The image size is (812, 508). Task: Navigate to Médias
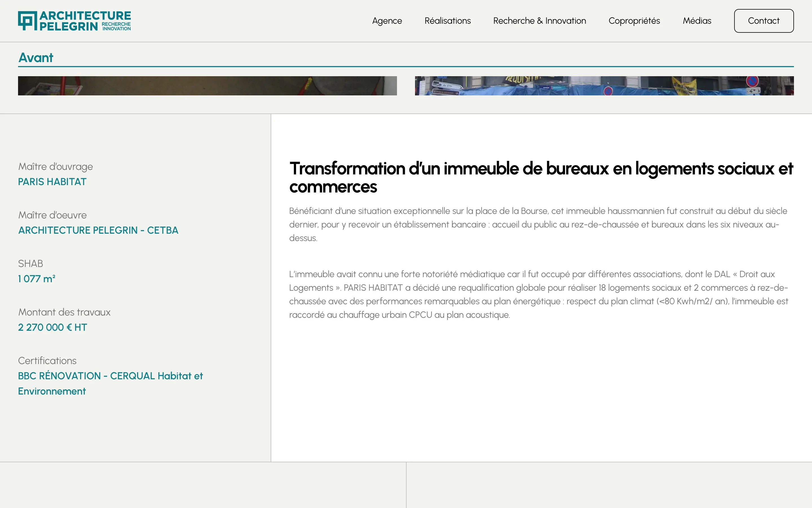coord(697,21)
